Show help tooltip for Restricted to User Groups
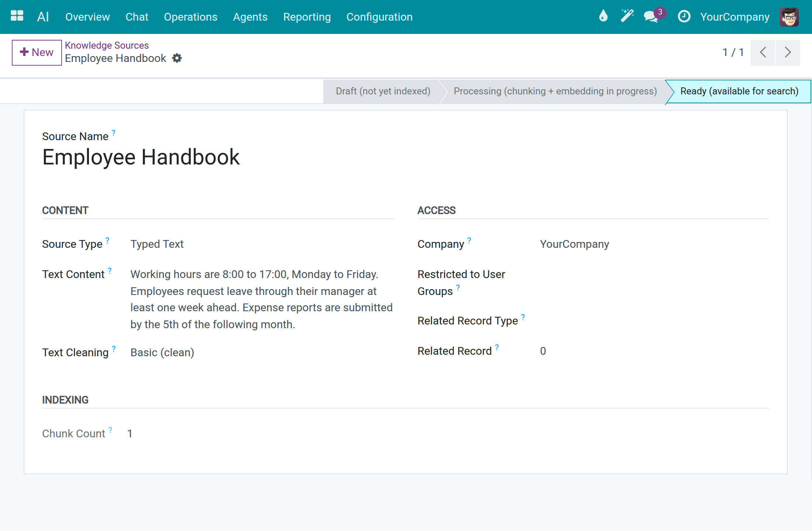 (458, 287)
